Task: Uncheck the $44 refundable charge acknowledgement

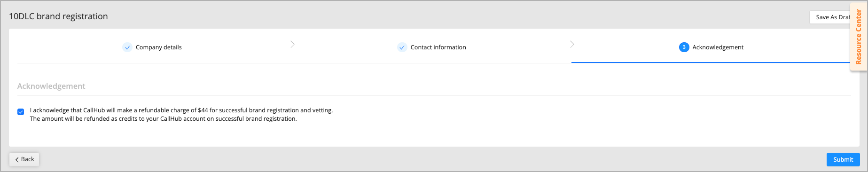Action: (21, 112)
